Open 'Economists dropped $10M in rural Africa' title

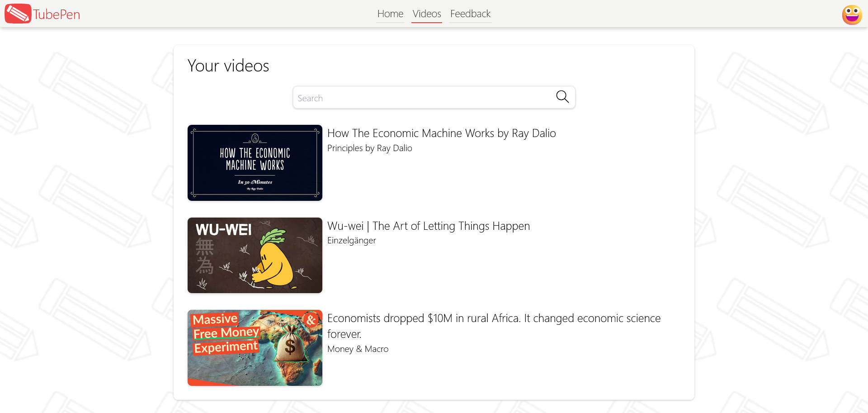(494, 326)
